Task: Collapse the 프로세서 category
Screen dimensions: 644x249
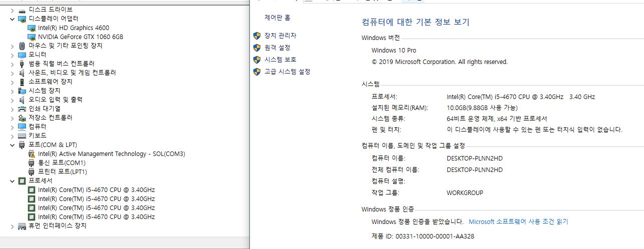Action: pos(12,180)
